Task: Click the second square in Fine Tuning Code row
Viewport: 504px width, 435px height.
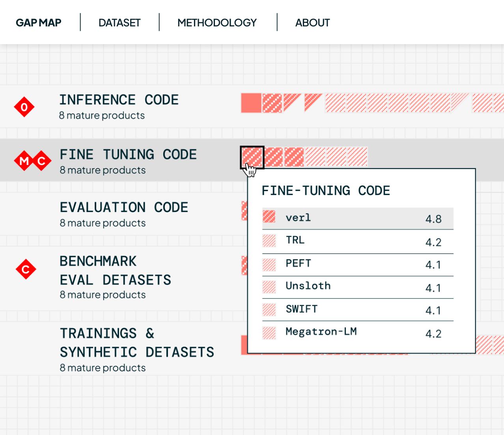Action: point(274,157)
